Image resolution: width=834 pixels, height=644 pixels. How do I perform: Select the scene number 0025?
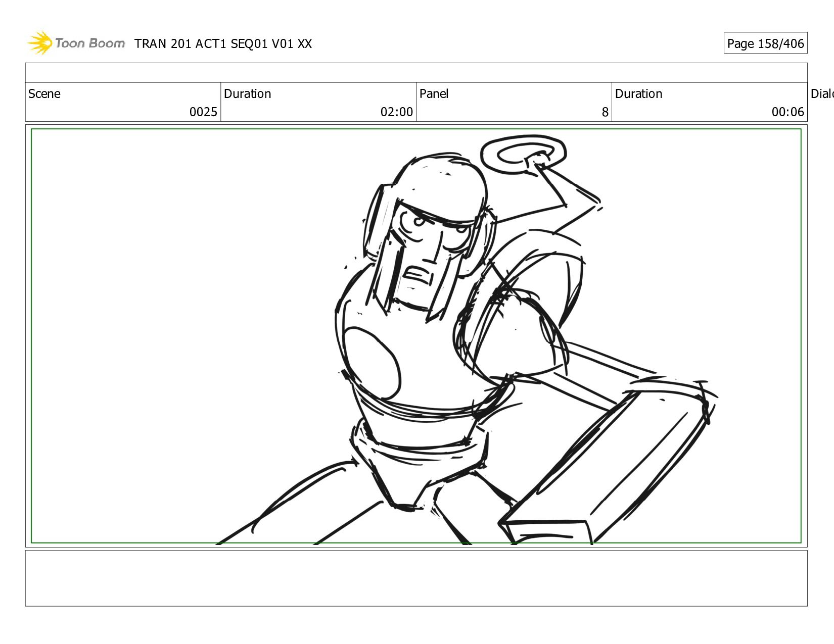click(x=203, y=112)
